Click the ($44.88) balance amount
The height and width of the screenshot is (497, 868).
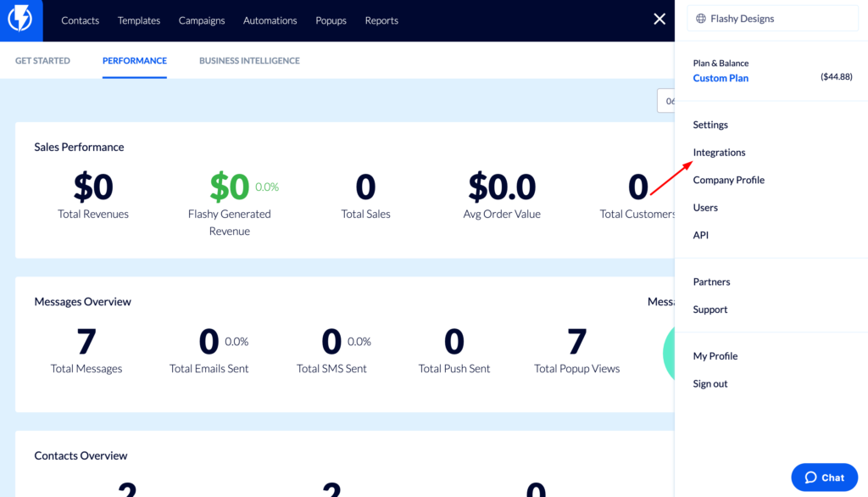click(x=836, y=76)
